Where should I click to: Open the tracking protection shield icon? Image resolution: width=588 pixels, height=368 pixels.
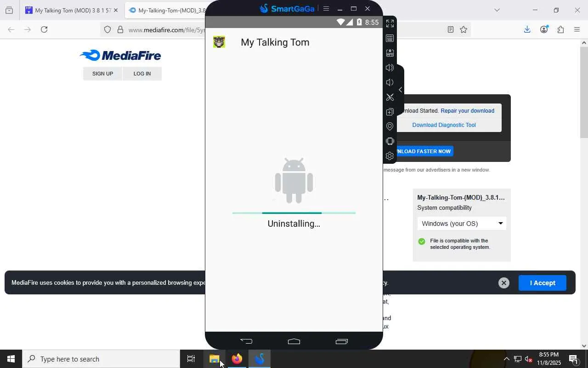click(x=107, y=29)
